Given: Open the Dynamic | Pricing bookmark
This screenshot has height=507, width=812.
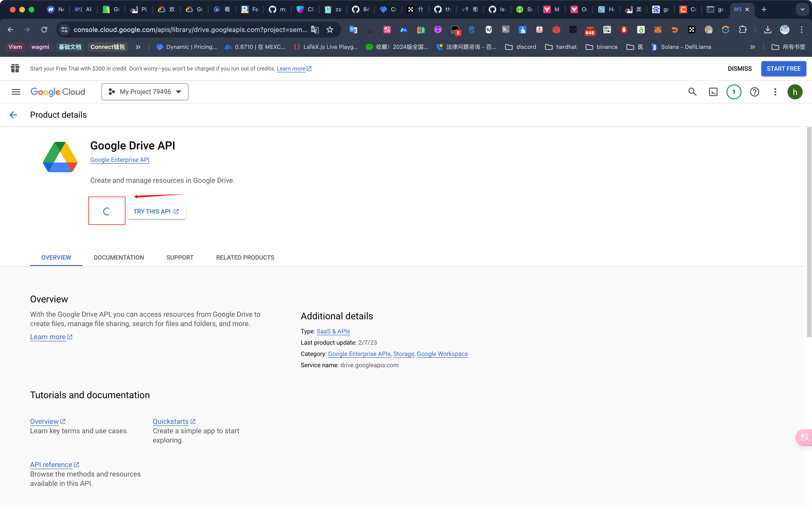Looking at the screenshot, I should [x=186, y=47].
